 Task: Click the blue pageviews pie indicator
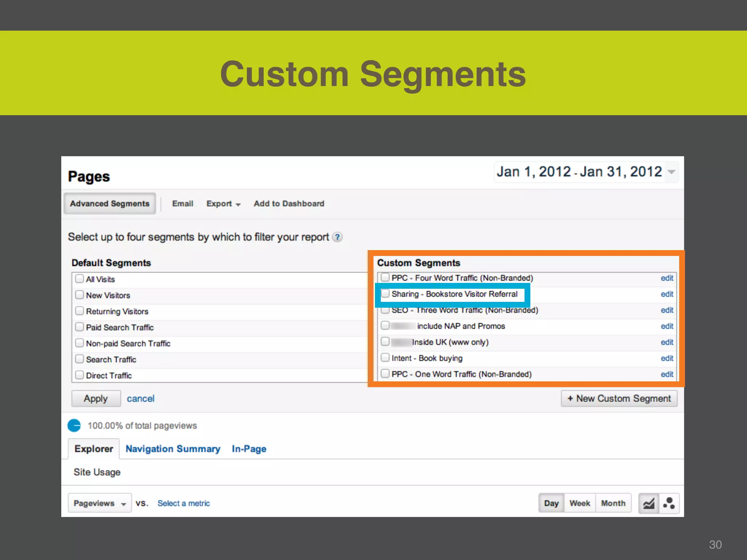(74, 425)
